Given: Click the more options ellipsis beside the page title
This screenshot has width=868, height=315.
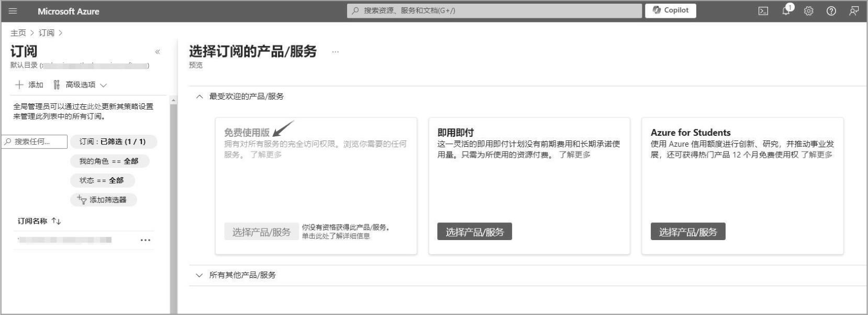Looking at the screenshot, I should pyautogui.click(x=335, y=52).
